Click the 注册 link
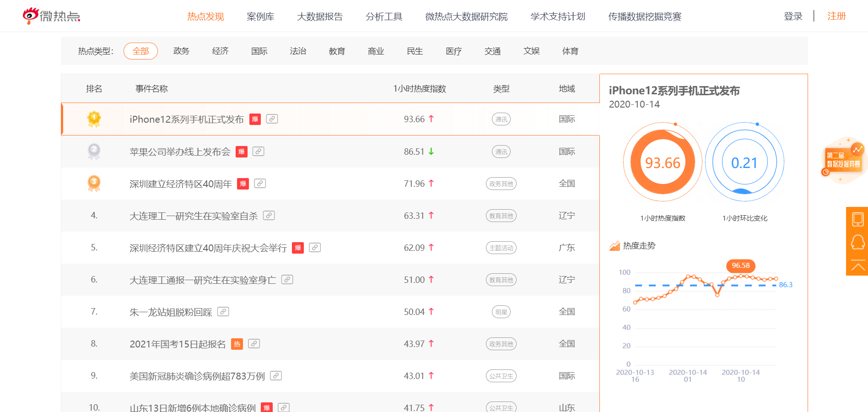Viewport: 868px width, 412px height. (836, 16)
